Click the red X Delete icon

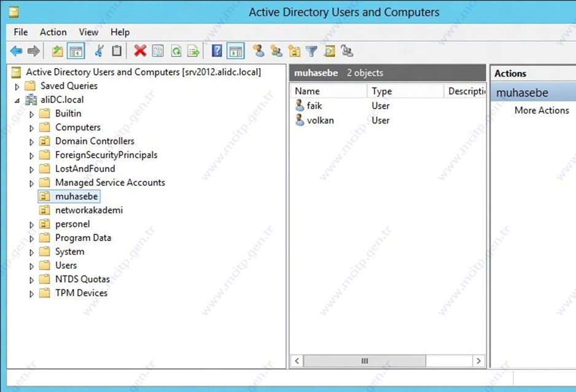[x=140, y=51]
